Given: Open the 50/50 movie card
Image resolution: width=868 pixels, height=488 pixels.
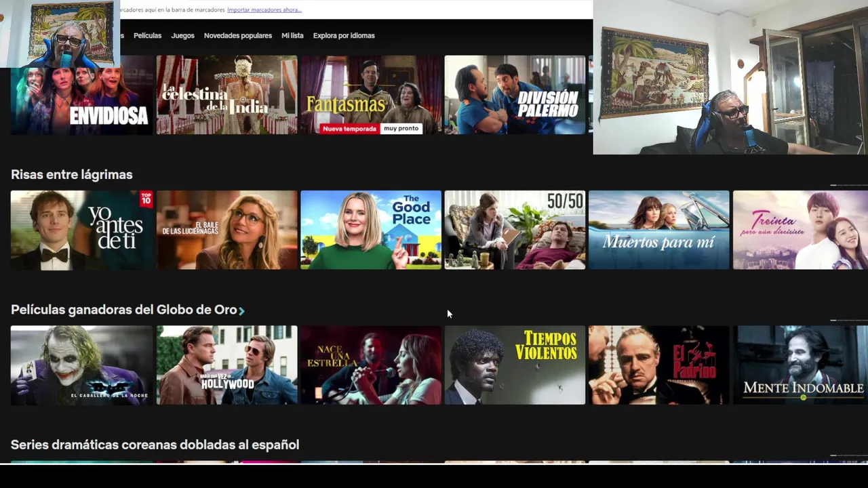Looking at the screenshot, I should [515, 230].
